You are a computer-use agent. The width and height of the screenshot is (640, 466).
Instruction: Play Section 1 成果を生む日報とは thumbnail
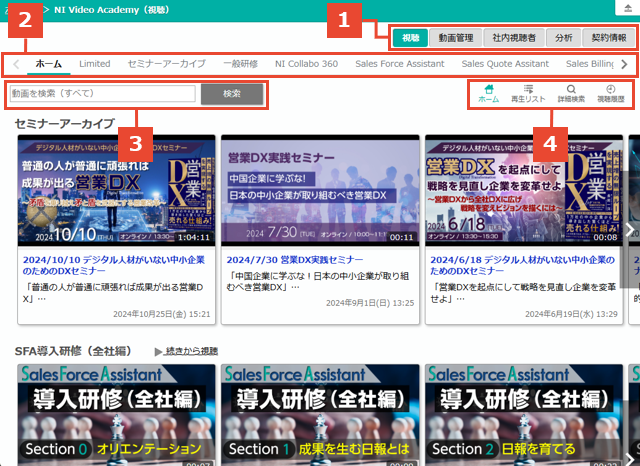320,415
